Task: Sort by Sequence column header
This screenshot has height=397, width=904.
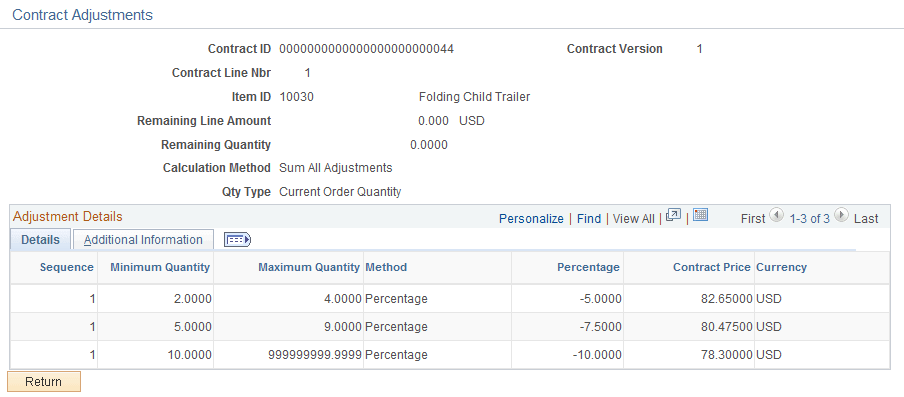Action: coord(66,267)
